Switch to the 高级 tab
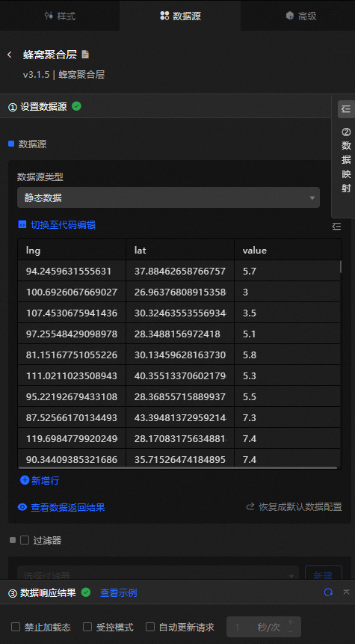355x644 pixels. tap(301, 16)
